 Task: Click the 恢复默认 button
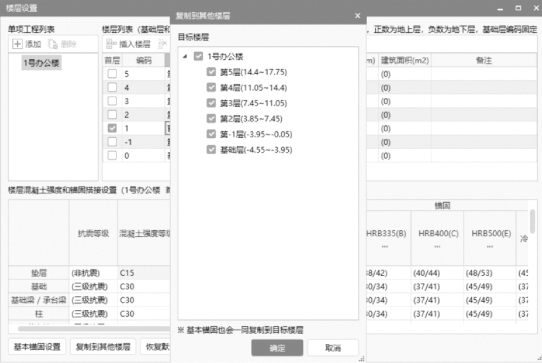156,347
